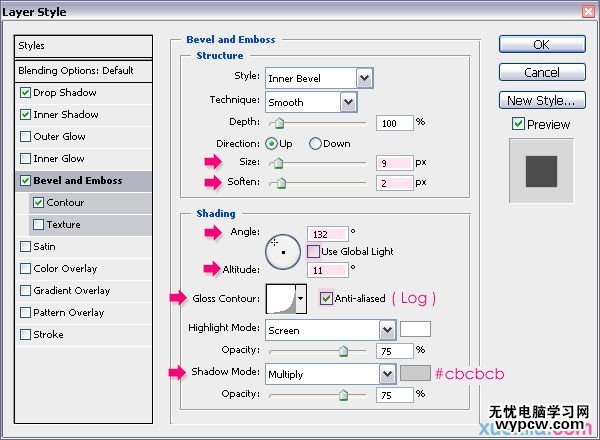Click the Gloss Contour curve thumbnail
The height and width of the screenshot is (440, 600).
pos(281,299)
